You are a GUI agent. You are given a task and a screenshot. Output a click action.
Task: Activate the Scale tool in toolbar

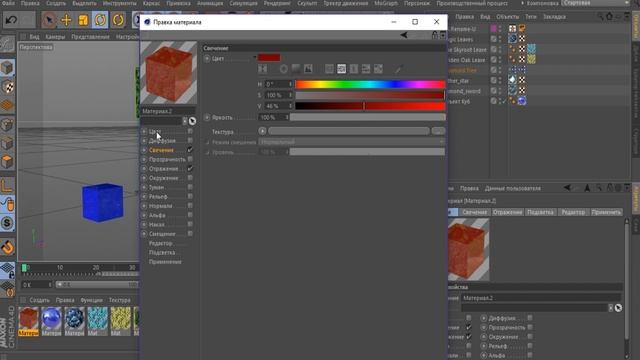[83, 20]
